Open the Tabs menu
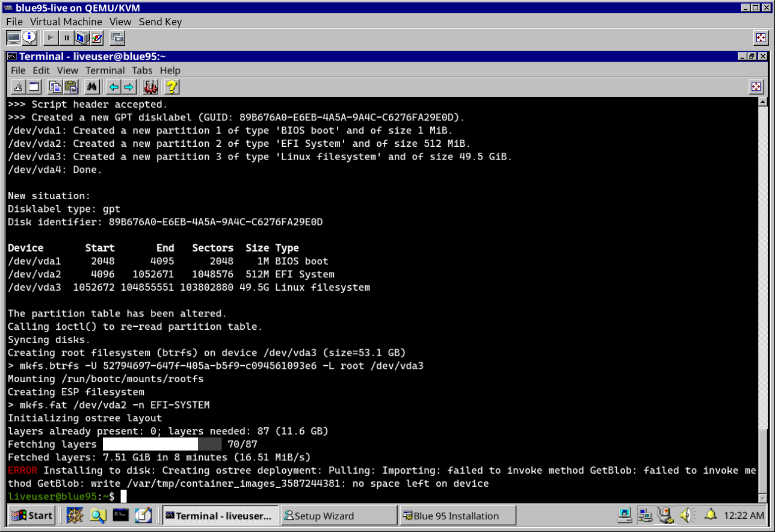This screenshot has width=775, height=532. pyautogui.click(x=142, y=70)
